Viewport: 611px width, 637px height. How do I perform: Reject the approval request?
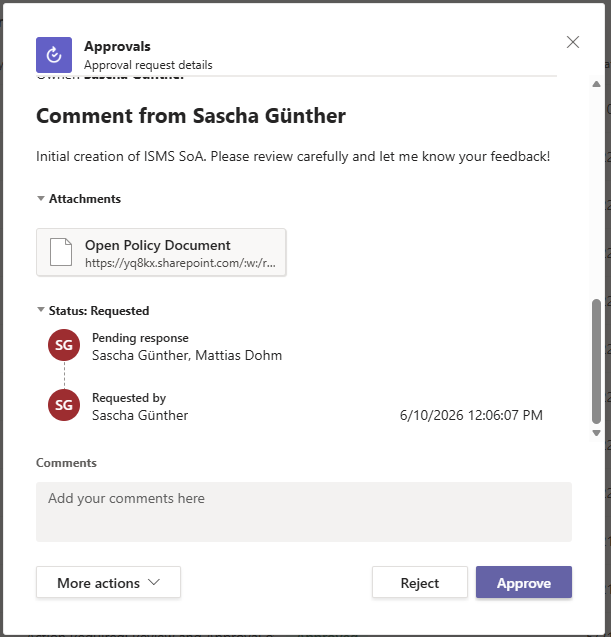420,582
